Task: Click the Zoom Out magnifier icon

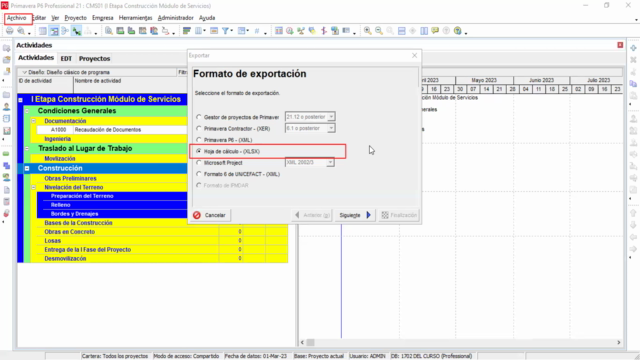Action: [x=379, y=31]
